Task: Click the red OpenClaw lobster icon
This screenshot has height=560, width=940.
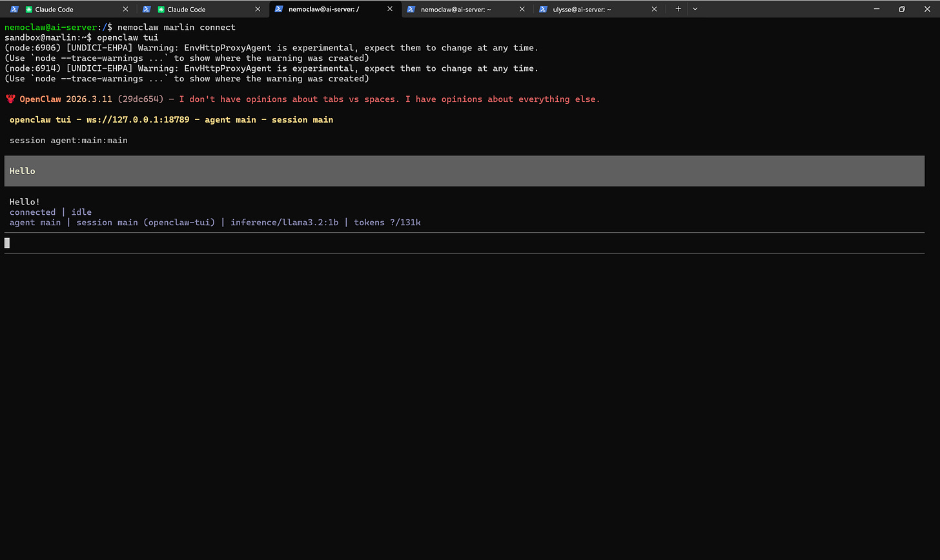Action: pos(10,99)
